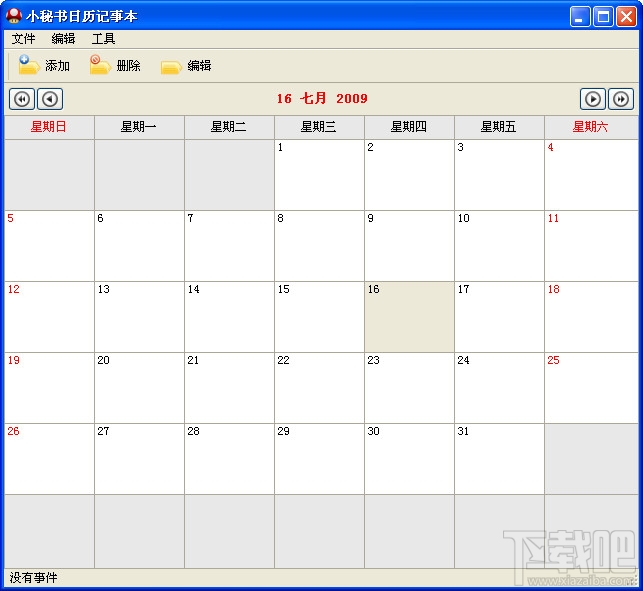Select day 15 cell
The width and height of the screenshot is (643, 591).
coord(319,317)
